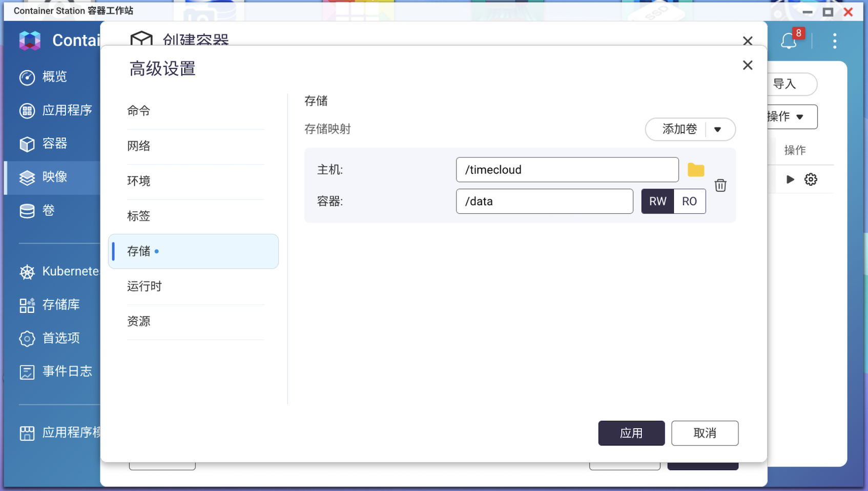Open image settings via the gear icon
Screen dimensions: 868x491
[x=810, y=179]
